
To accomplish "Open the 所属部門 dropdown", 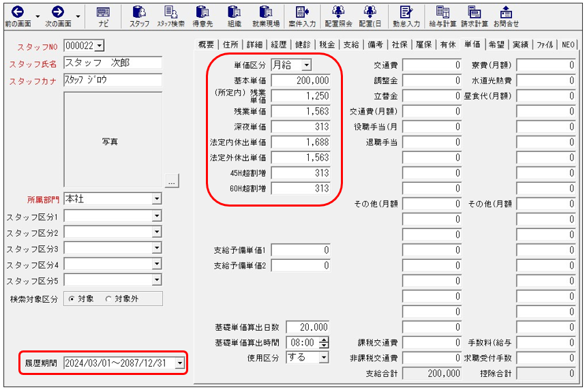I will coord(157,199).
